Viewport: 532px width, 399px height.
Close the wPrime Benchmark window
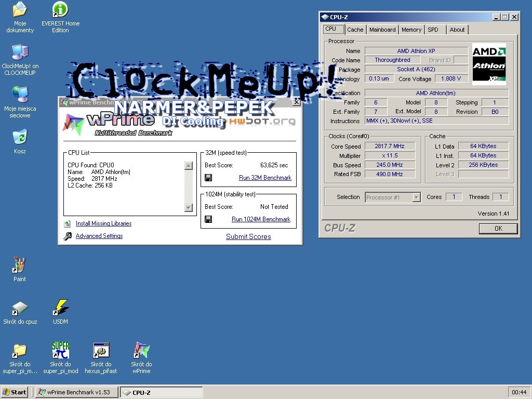(x=297, y=102)
